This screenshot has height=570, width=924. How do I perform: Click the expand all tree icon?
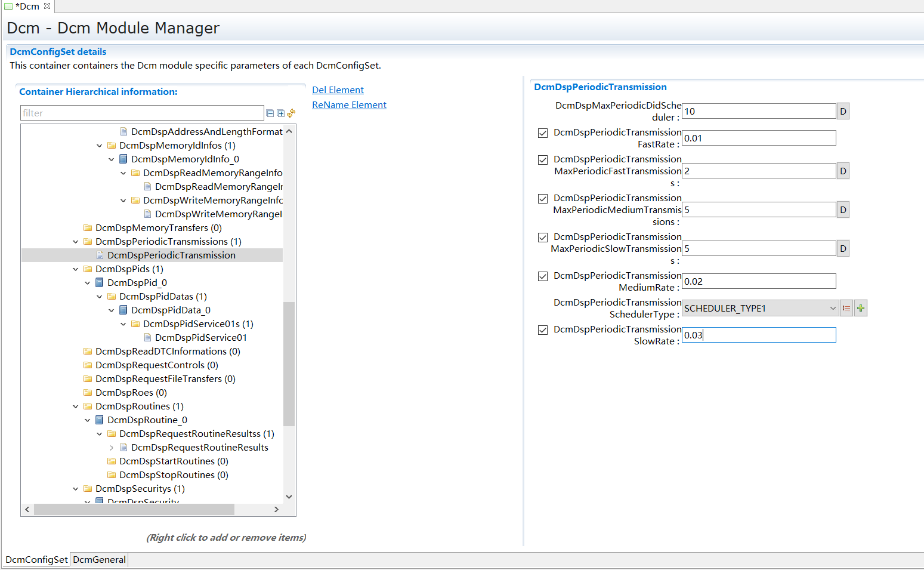(x=281, y=113)
